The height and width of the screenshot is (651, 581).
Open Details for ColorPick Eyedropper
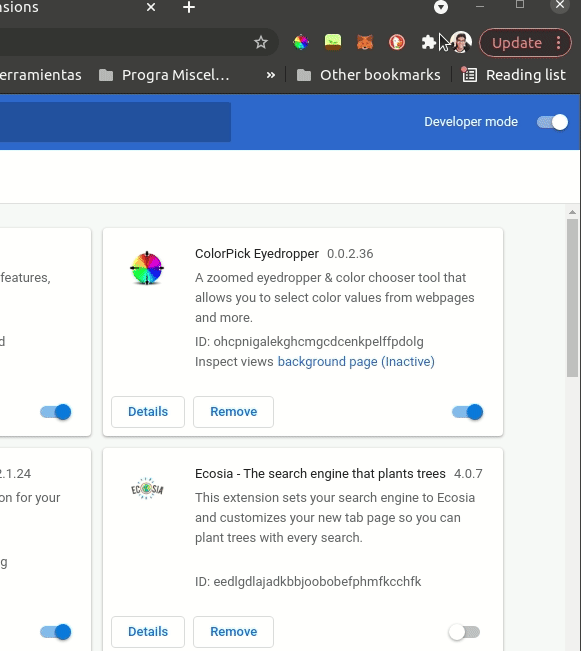148,412
